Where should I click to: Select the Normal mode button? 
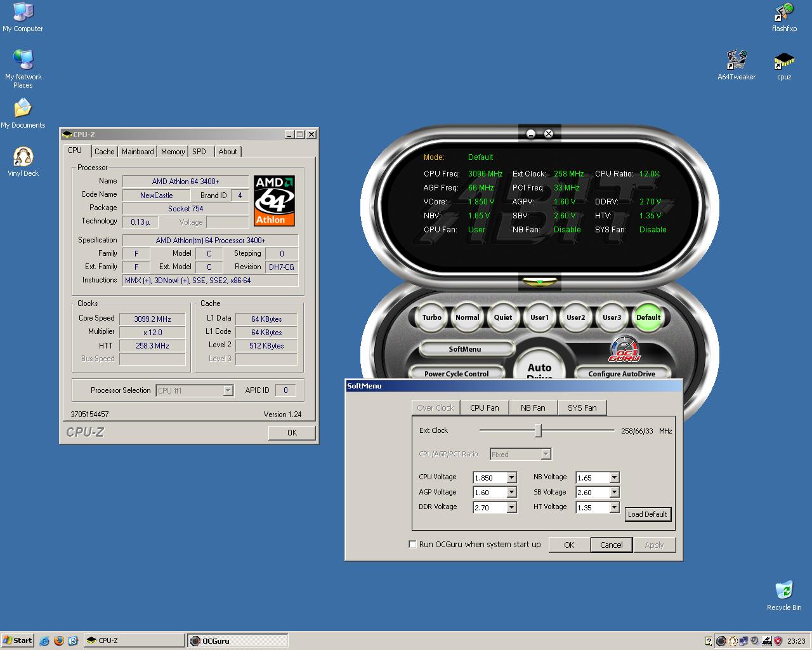click(x=468, y=317)
